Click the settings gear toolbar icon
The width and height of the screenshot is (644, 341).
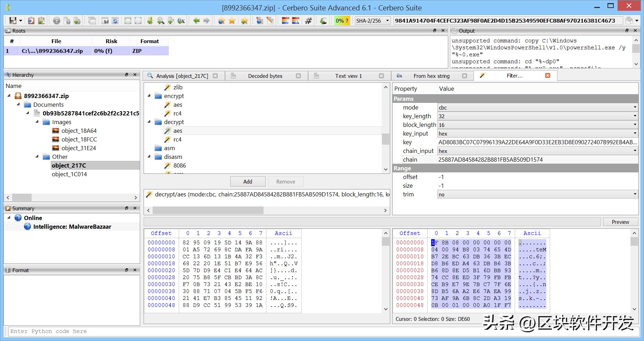tap(56, 21)
